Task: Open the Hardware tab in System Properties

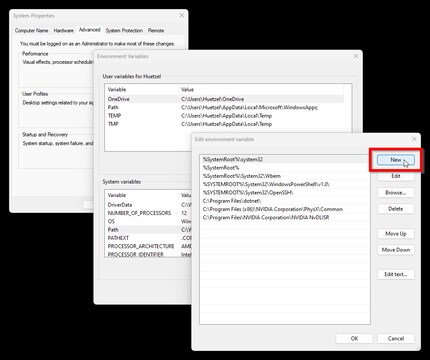Action: pyautogui.click(x=63, y=30)
